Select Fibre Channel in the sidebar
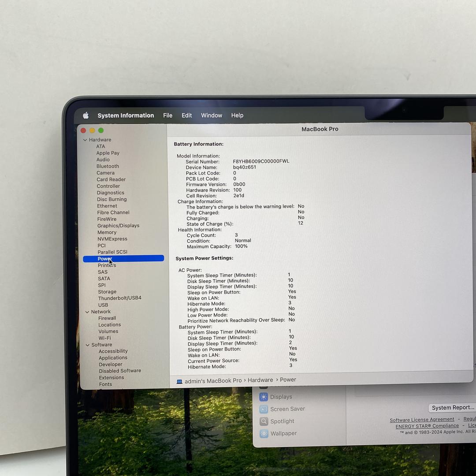The height and width of the screenshot is (476, 476). tap(113, 212)
